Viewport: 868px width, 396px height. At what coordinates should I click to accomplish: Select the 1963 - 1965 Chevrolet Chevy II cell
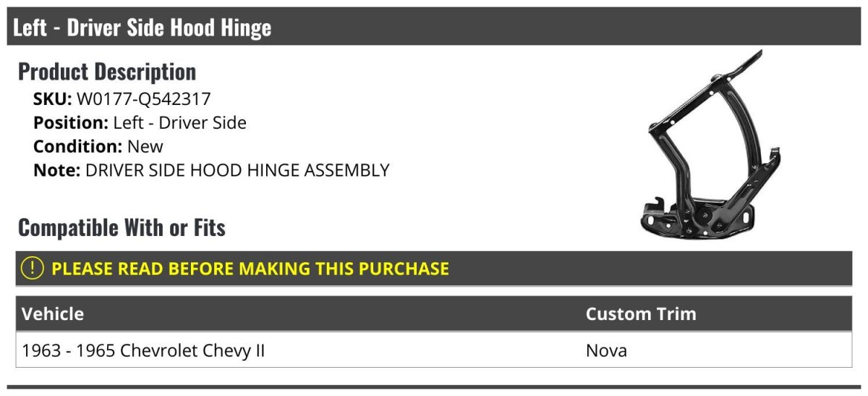(143, 351)
